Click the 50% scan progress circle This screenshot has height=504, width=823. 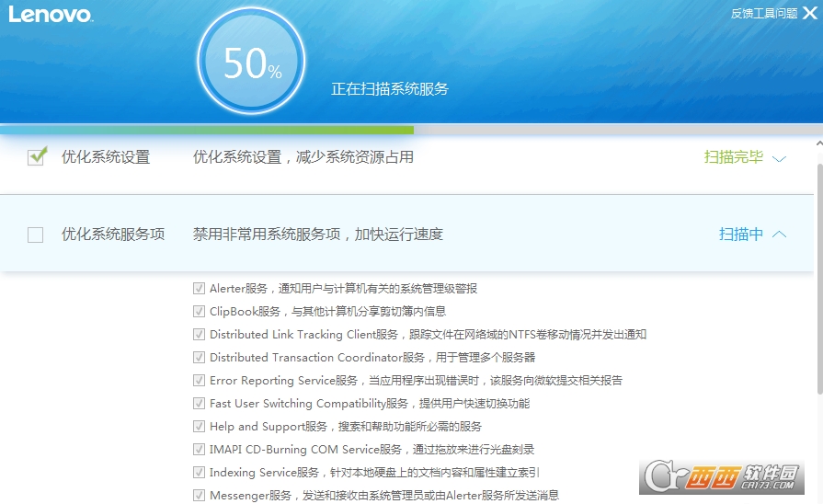(x=251, y=61)
